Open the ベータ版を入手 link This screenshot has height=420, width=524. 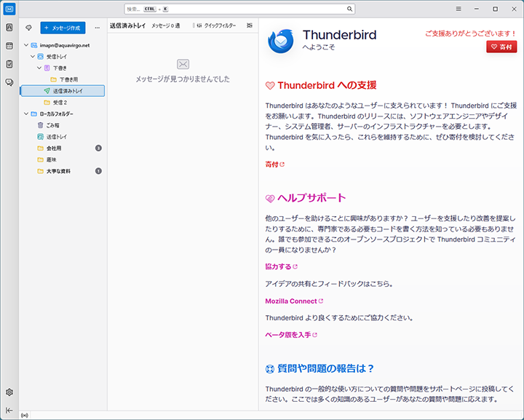click(x=290, y=335)
